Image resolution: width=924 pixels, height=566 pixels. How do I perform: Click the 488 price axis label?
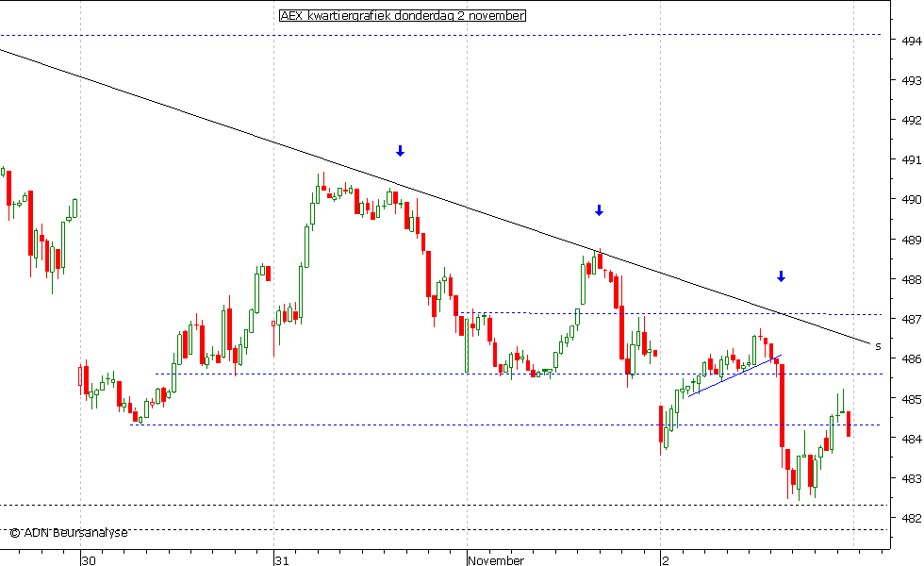[911, 279]
